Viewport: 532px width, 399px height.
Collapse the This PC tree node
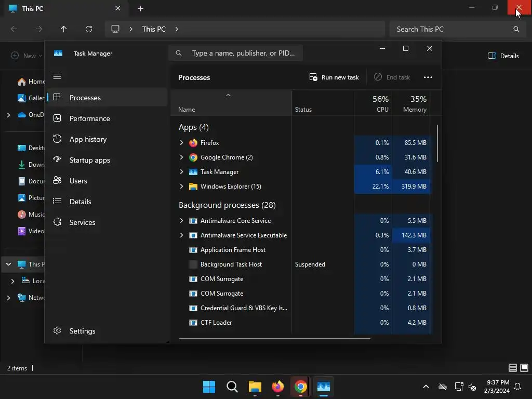click(8, 264)
